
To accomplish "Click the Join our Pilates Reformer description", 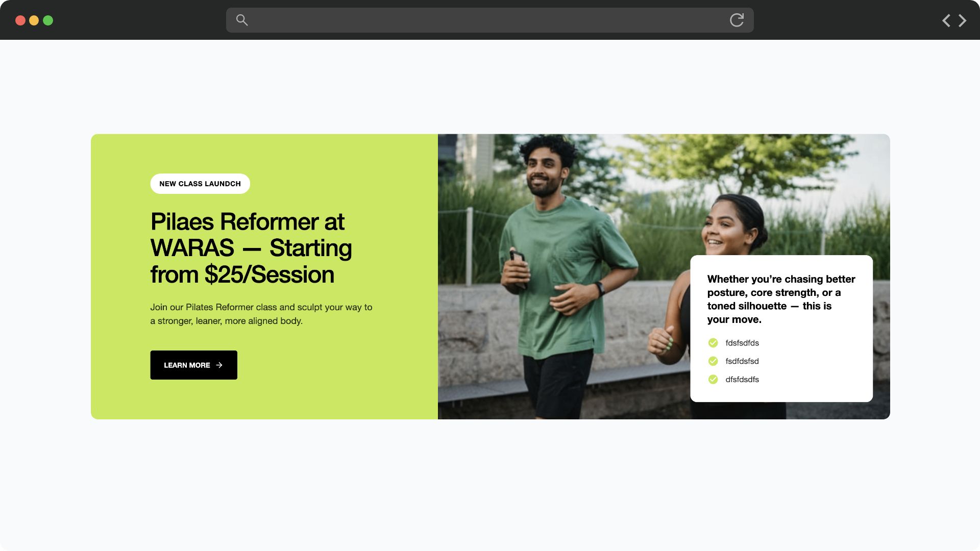I will point(261,314).
